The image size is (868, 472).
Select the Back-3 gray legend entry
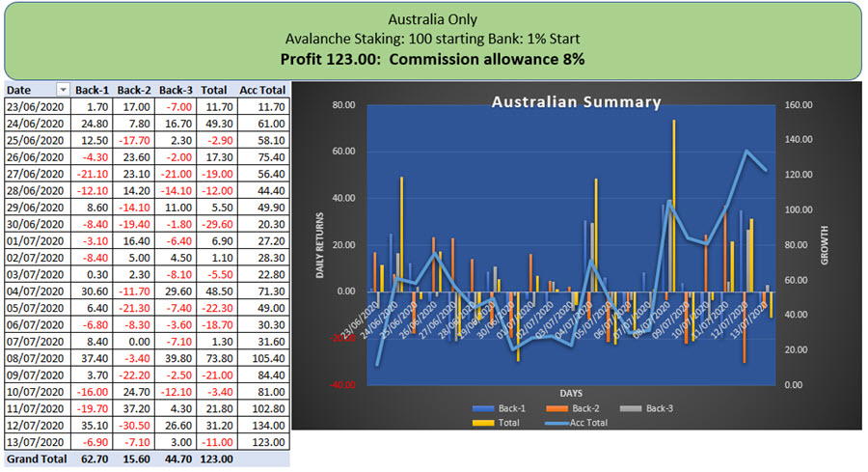(x=656, y=408)
